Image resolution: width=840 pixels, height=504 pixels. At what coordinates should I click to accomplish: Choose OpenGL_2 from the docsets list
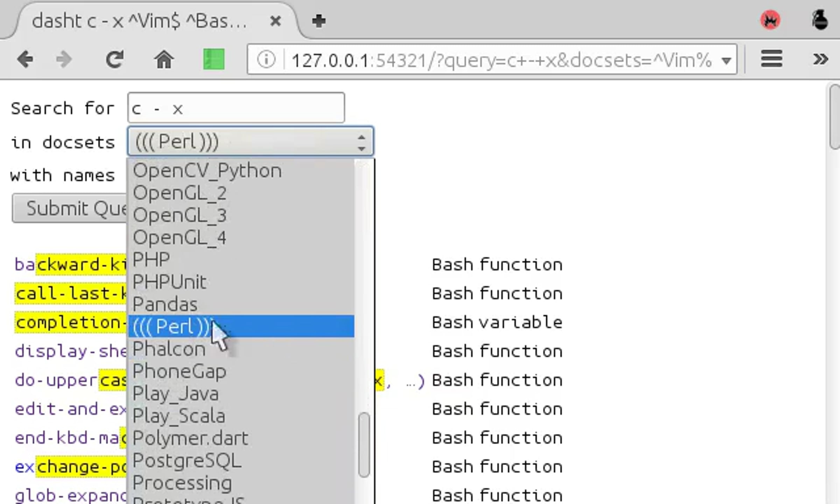pyautogui.click(x=241, y=193)
